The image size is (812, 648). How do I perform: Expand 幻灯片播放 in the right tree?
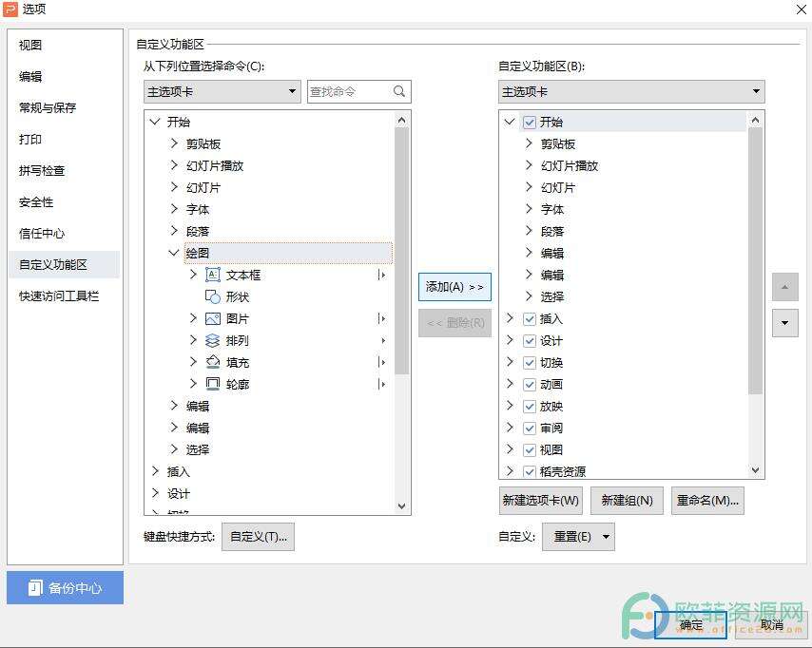(529, 165)
